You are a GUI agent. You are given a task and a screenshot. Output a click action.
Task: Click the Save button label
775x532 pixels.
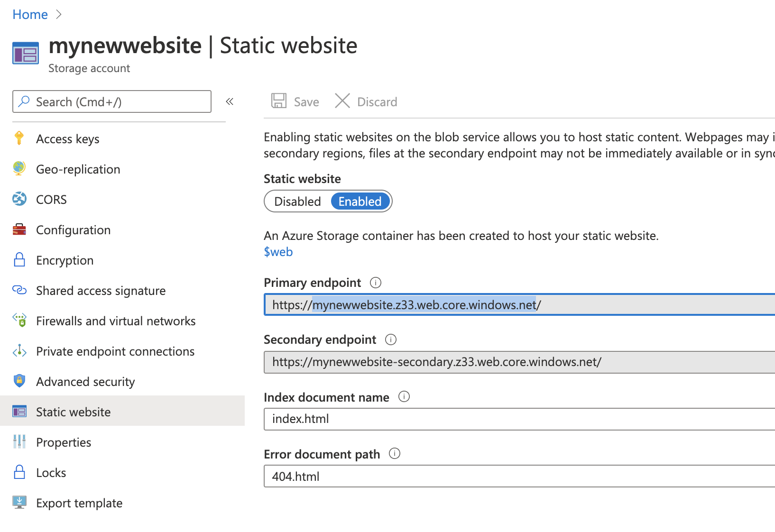[306, 102]
